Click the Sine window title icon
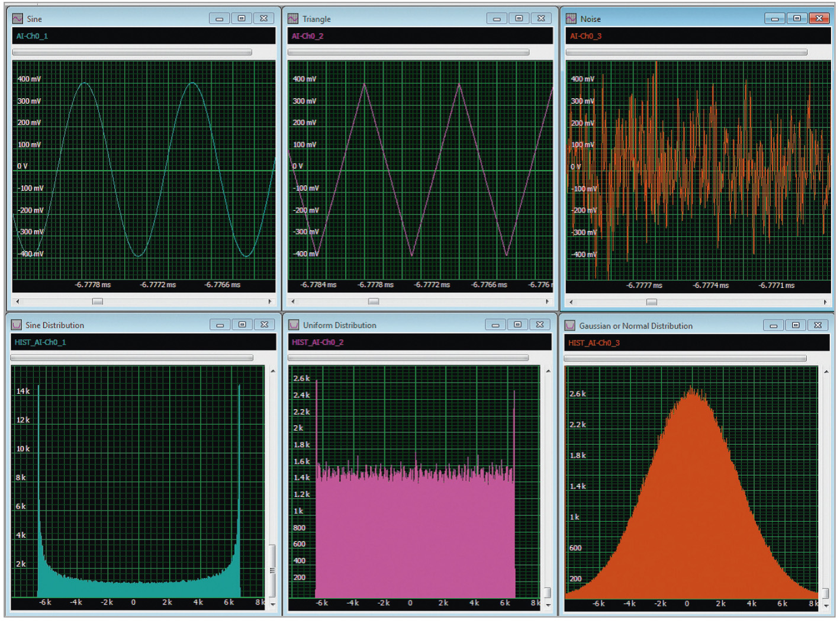 tap(18, 19)
